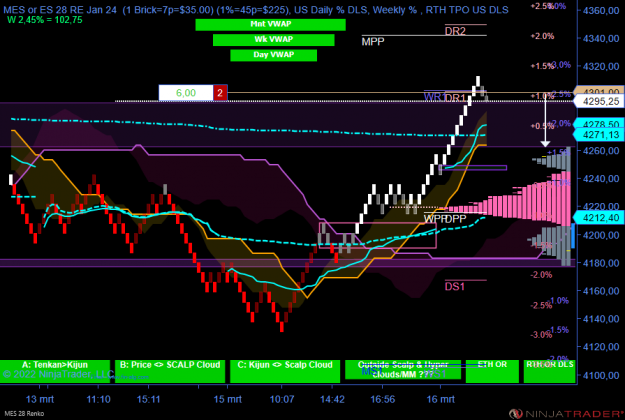This screenshot has height=420, width=625.
Task: Click the +2.0% daily percent label
Action: (542, 36)
